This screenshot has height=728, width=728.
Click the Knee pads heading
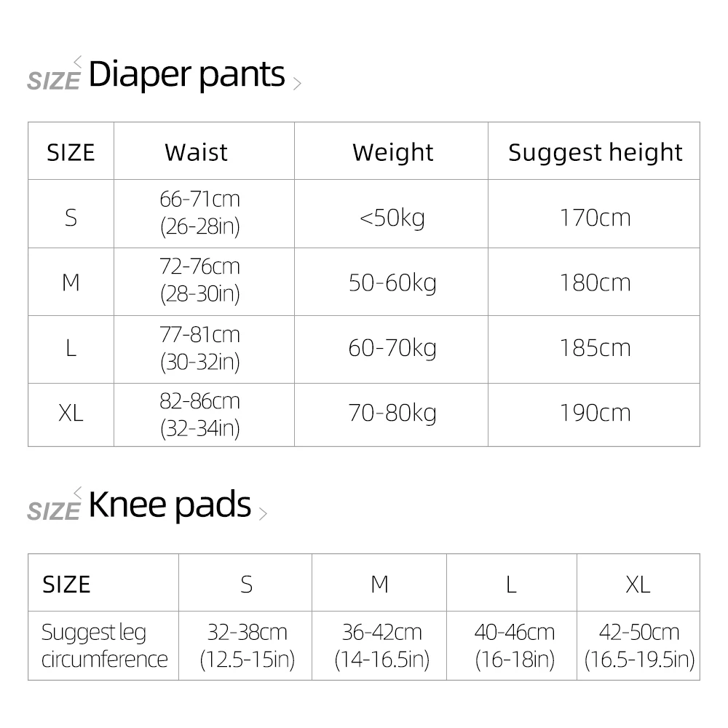click(x=170, y=505)
